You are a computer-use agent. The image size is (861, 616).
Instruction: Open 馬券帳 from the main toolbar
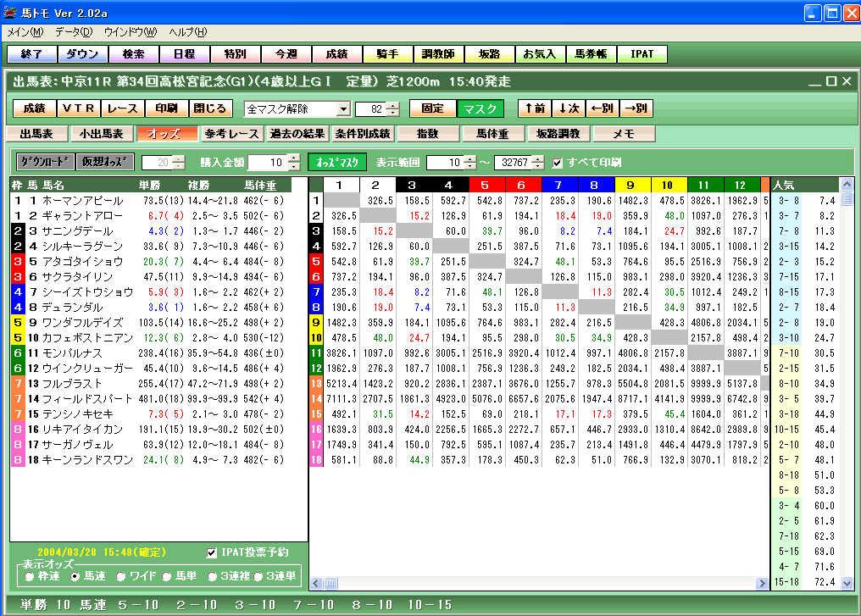point(591,54)
